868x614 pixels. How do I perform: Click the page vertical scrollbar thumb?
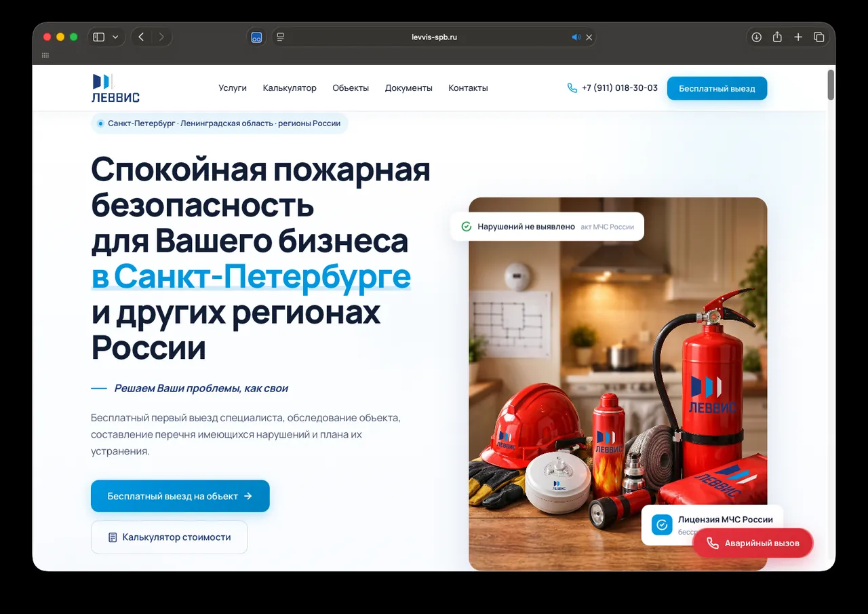point(831,85)
